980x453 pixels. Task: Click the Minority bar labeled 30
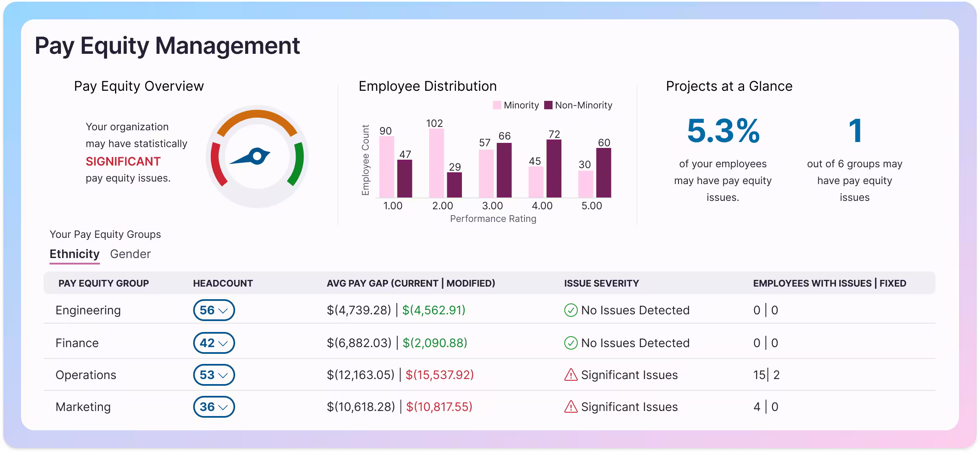pos(586,184)
